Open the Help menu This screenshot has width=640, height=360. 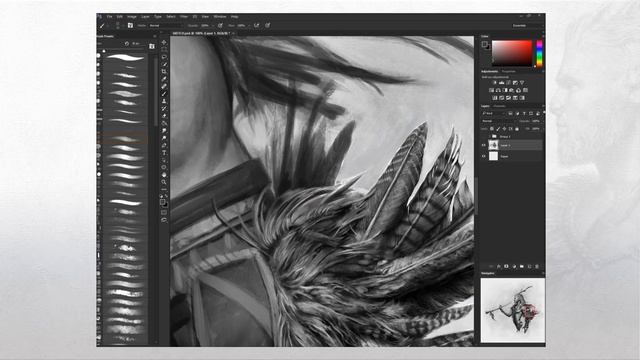235,17
